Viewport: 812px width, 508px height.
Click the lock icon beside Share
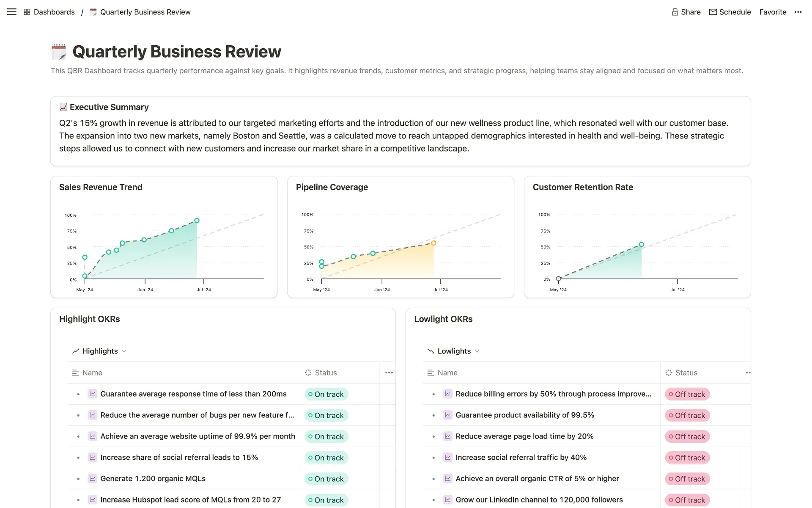coord(675,12)
